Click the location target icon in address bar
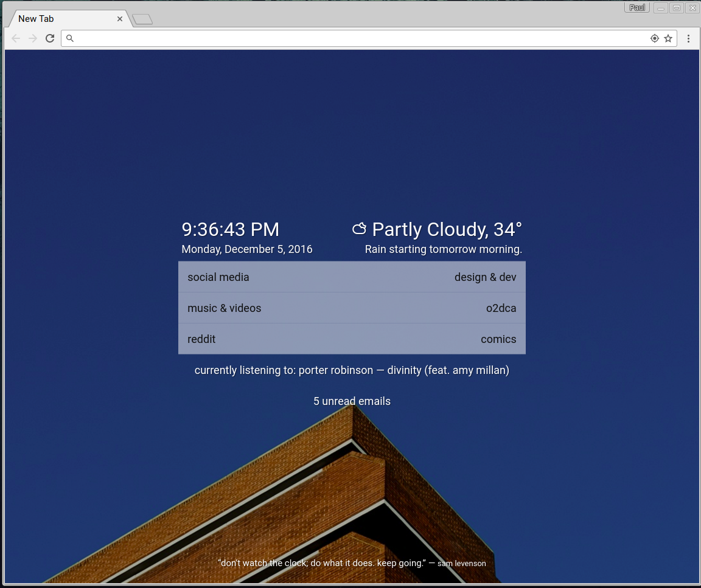Viewport: 701px width, 588px height. point(655,38)
